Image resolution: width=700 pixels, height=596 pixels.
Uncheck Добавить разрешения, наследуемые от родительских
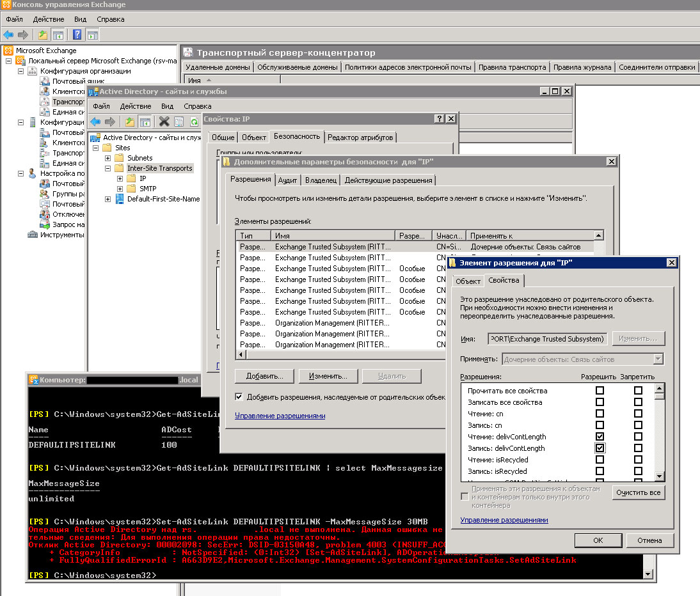239,396
